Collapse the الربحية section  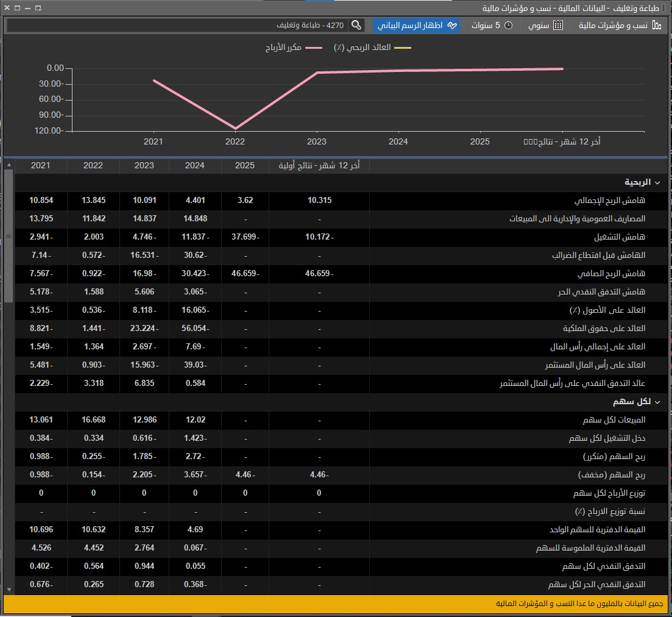point(657,182)
